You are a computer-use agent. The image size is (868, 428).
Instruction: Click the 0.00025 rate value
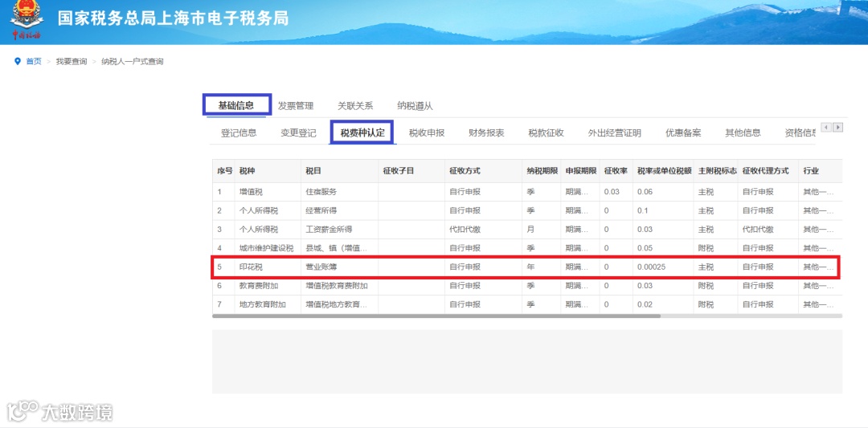click(652, 267)
